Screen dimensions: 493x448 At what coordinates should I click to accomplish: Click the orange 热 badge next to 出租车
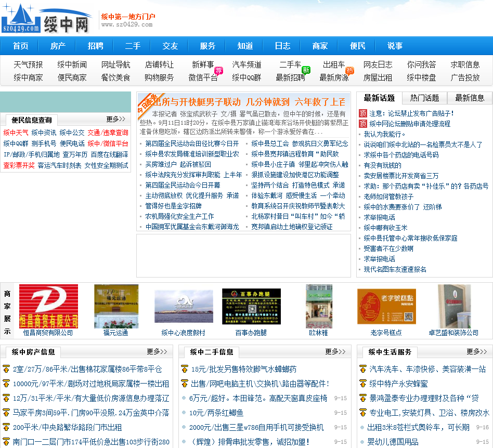[349, 70]
